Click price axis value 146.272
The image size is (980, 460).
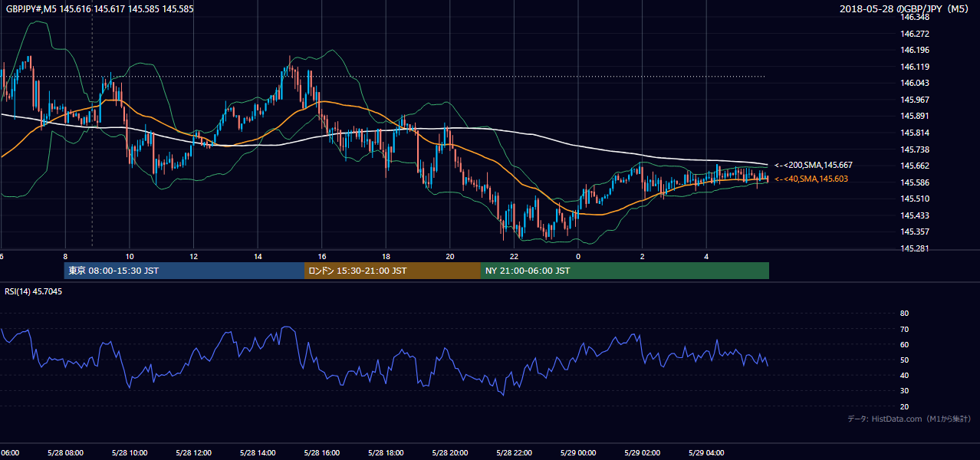914,34
